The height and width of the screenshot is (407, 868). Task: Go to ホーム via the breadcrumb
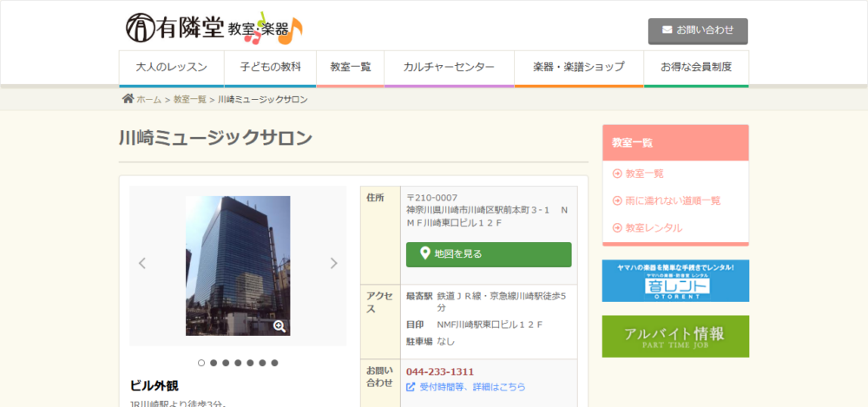[x=149, y=100]
